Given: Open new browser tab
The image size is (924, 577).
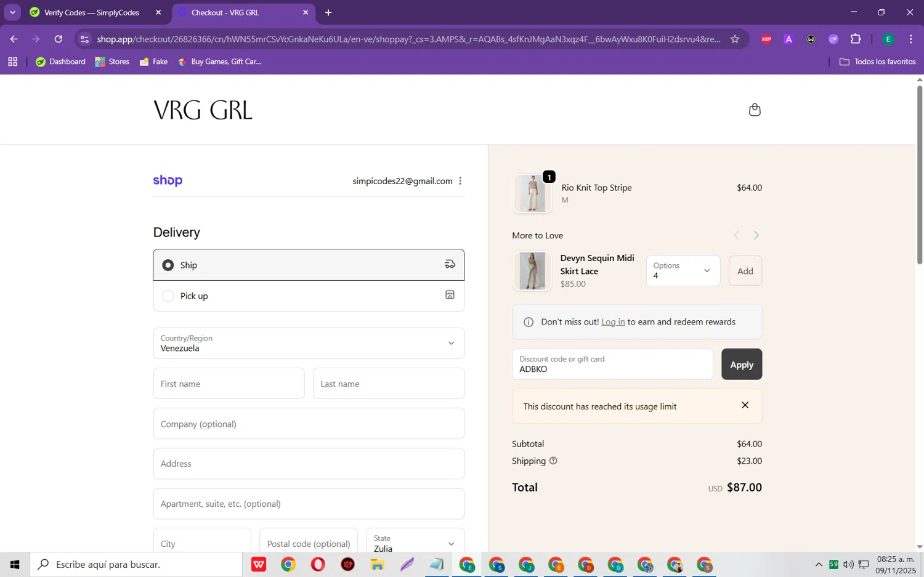Looking at the screenshot, I should [x=328, y=12].
